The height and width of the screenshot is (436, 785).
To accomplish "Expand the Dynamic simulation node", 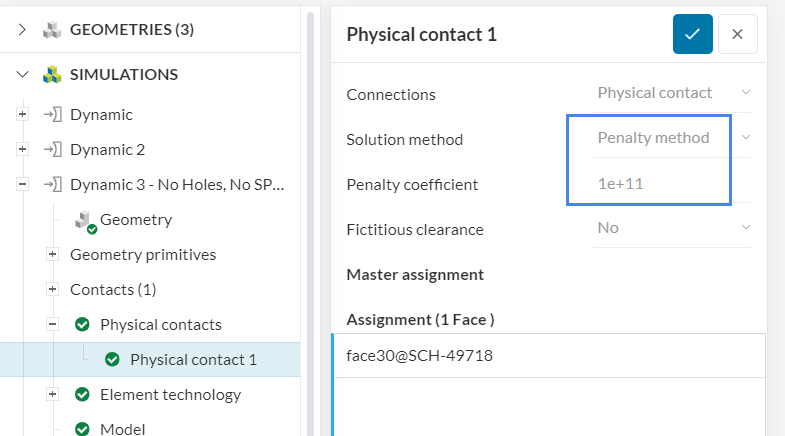I will coord(23,115).
